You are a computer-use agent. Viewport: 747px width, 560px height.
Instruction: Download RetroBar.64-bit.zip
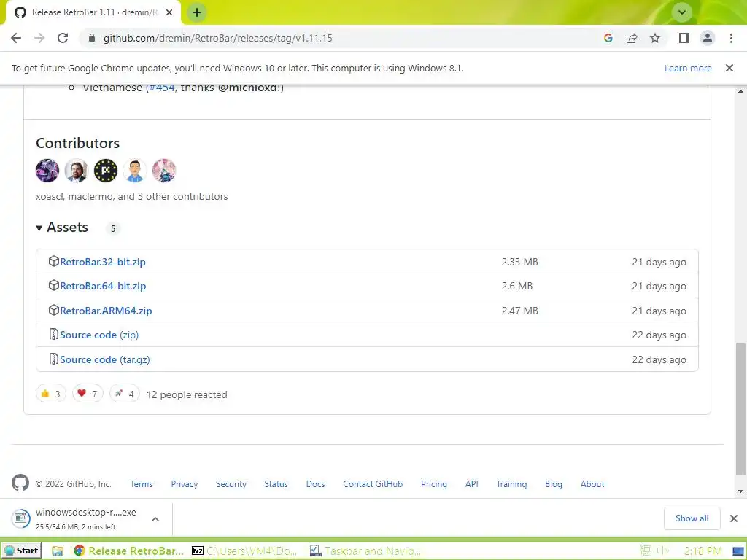pyautogui.click(x=103, y=286)
